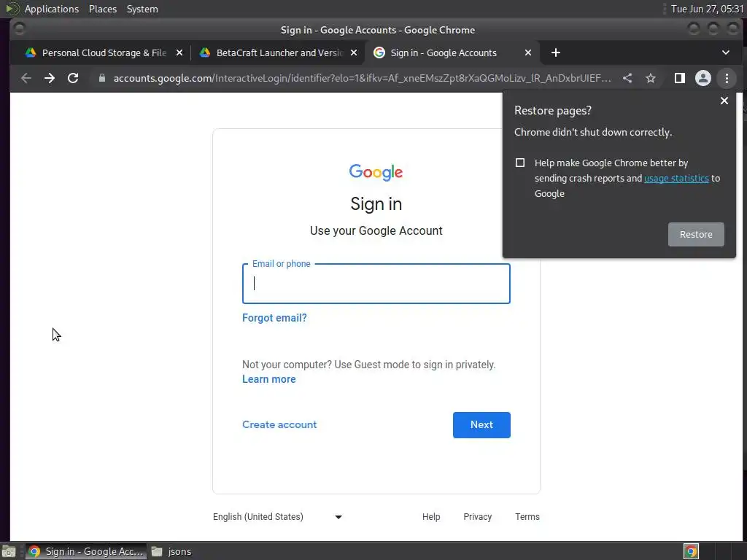Switch to BetaCraft Launcher and Version tab
Viewport: 747px width, 560px height.
pyautogui.click(x=279, y=52)
